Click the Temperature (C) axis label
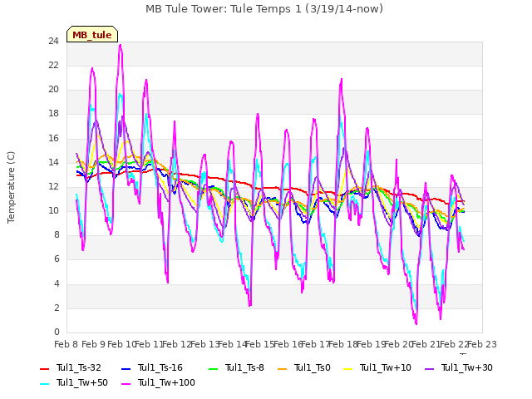532x399 pixels. pyautogui.click(x=11, y=187)
